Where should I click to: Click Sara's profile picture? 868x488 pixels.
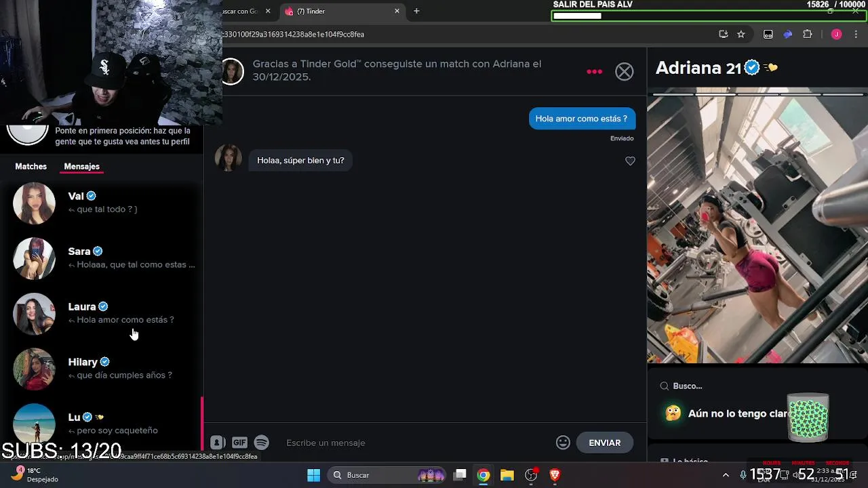34,258
